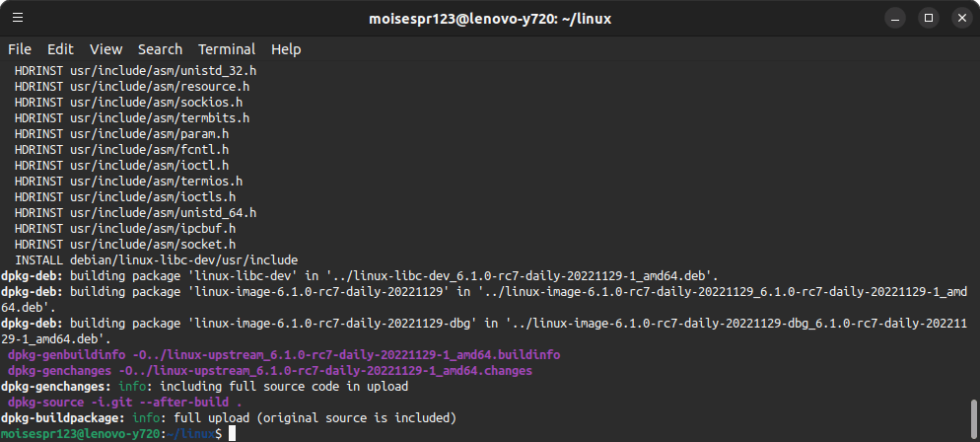980x442 pixels.
Task: Click the dpkg-buildpackage full upload line
Action: (x=229, y=417)
